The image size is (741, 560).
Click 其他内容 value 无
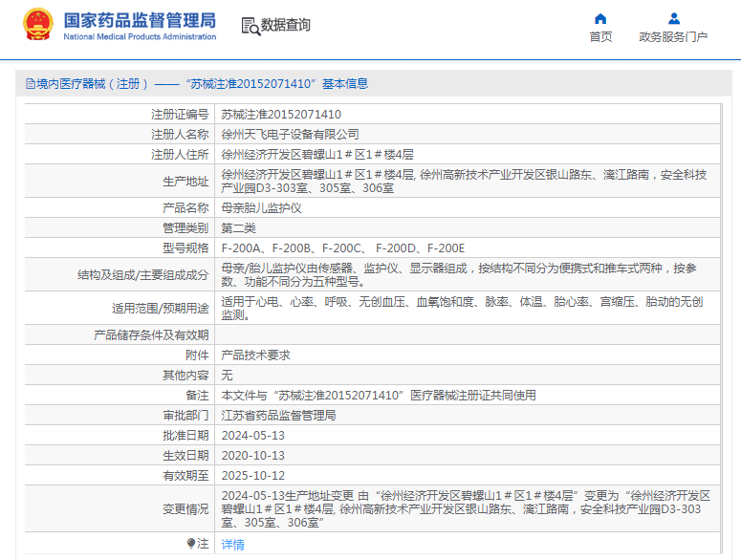[227, 376]
